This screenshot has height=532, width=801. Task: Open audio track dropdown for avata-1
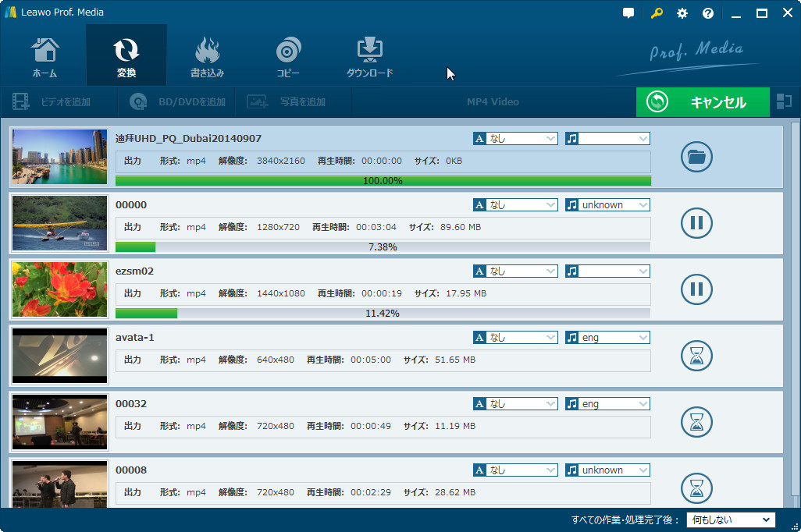607,338
